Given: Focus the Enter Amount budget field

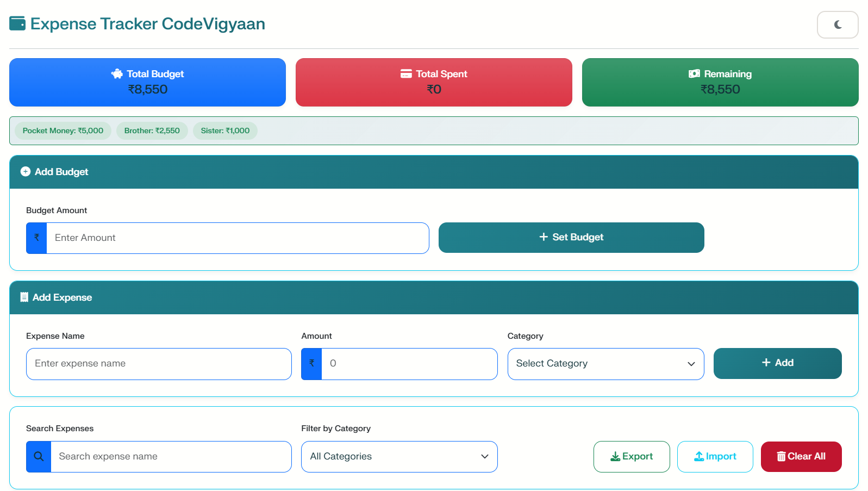Looking at the screenshot, I should (237, 238).
